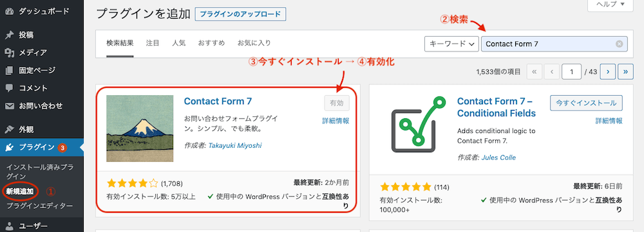Switch to the 注目 tab
Screen dimensions: 644x232
point(153,43)
